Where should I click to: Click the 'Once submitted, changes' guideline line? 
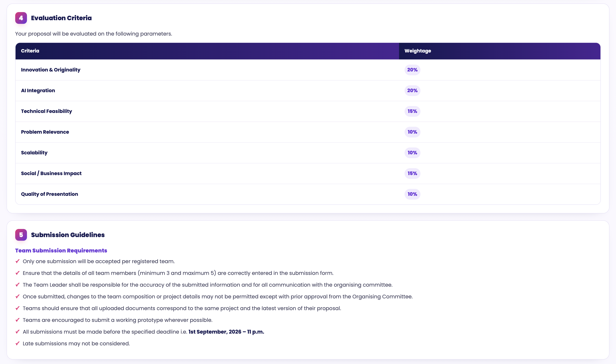tap(218, 296)
